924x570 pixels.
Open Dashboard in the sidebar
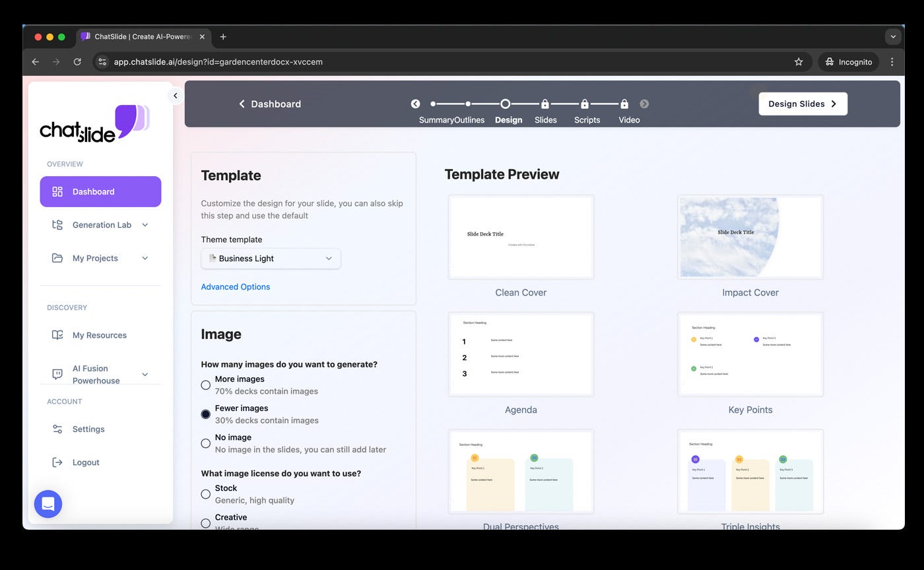(100, 191)
